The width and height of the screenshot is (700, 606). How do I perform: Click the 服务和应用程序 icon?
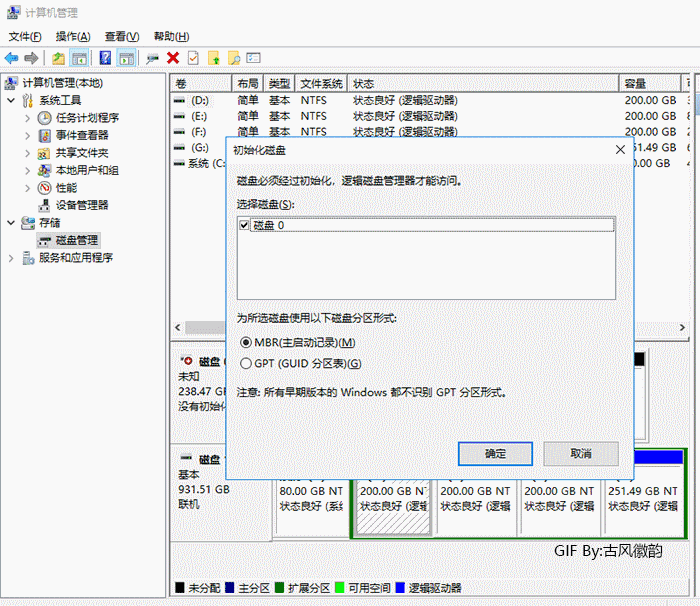click(28, 258)
